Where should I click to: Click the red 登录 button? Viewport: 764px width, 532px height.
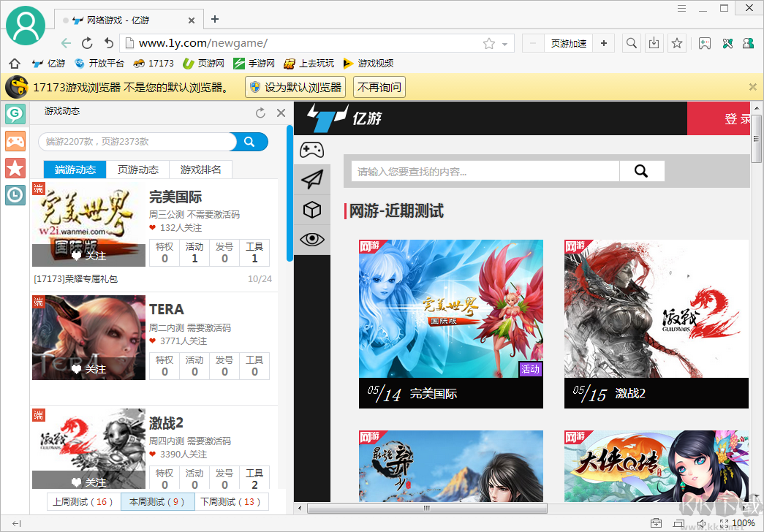[719, 118]
